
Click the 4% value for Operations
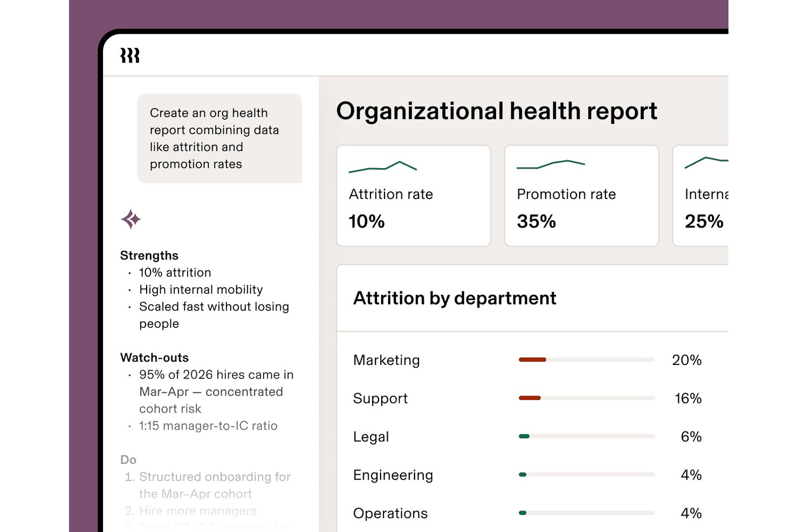pos(691,513)
